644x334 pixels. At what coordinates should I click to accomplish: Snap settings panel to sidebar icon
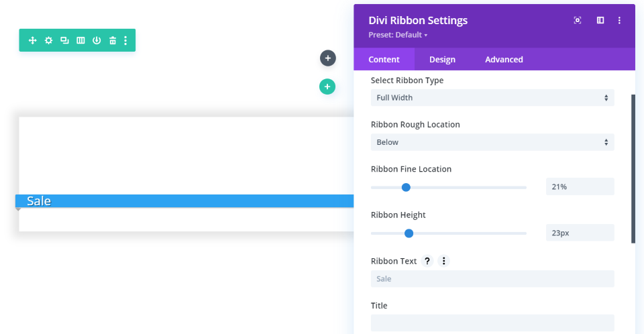(x=600, y=20)
